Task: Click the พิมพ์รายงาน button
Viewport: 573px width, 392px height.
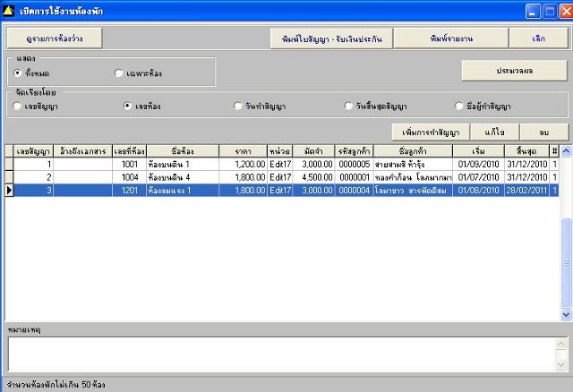Action: pos(451,38)
